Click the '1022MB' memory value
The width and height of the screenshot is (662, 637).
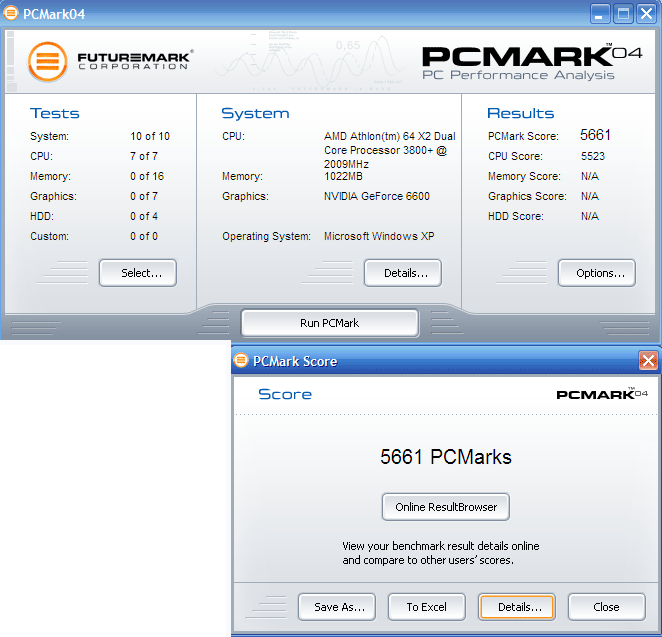pos(343,176)
